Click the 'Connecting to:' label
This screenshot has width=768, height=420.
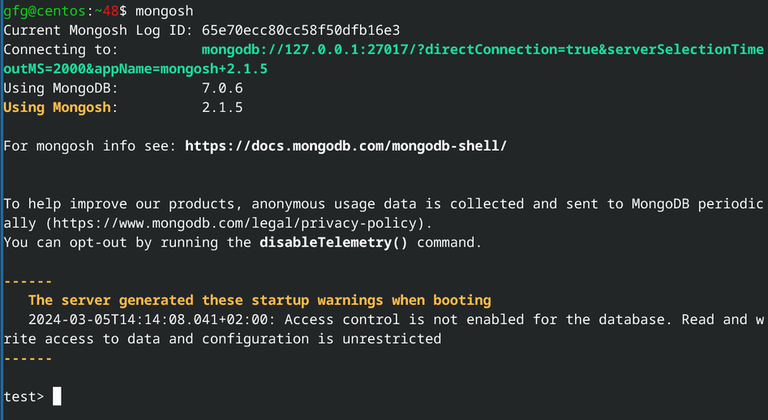click(x=60, y=49)
